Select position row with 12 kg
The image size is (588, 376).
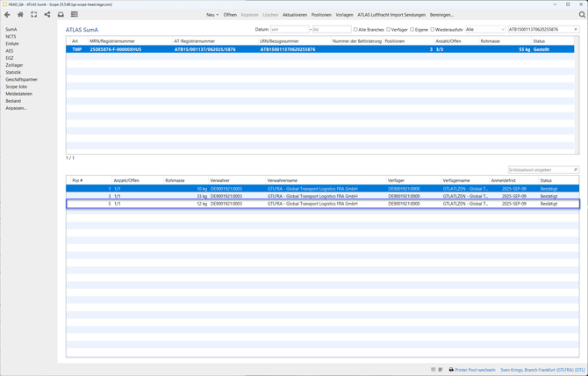click(x=322, y=204)
